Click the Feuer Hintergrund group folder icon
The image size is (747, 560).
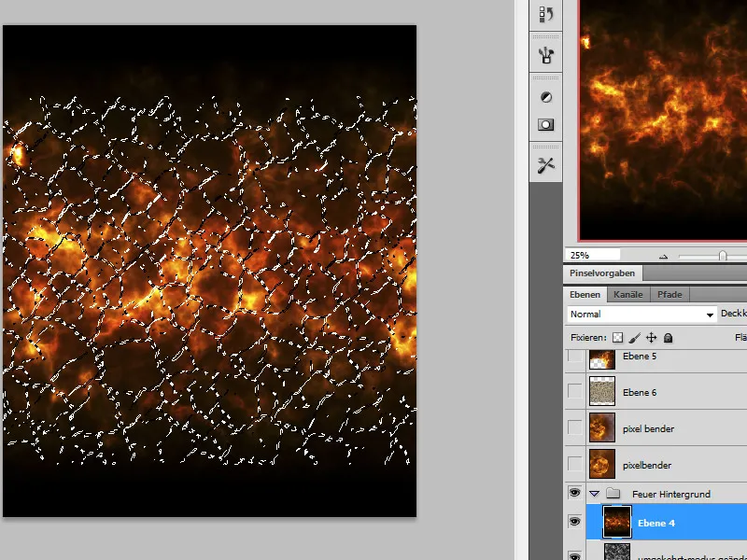(613, 494)
